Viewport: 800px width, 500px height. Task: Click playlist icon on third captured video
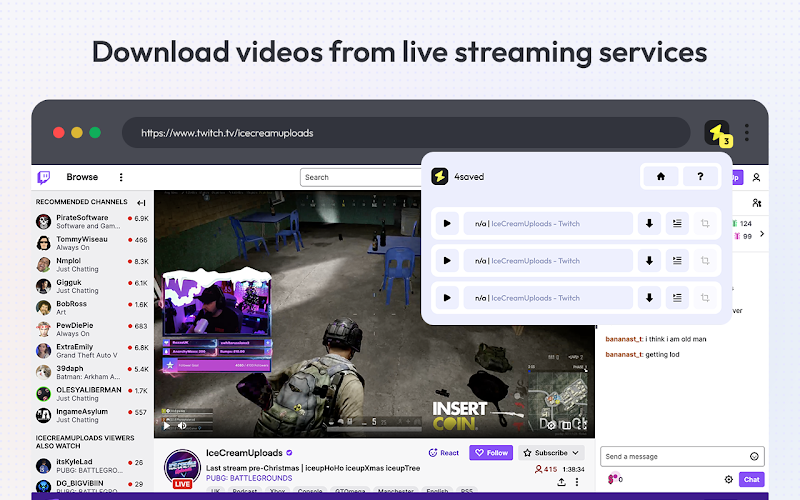[x=677, y=298]
